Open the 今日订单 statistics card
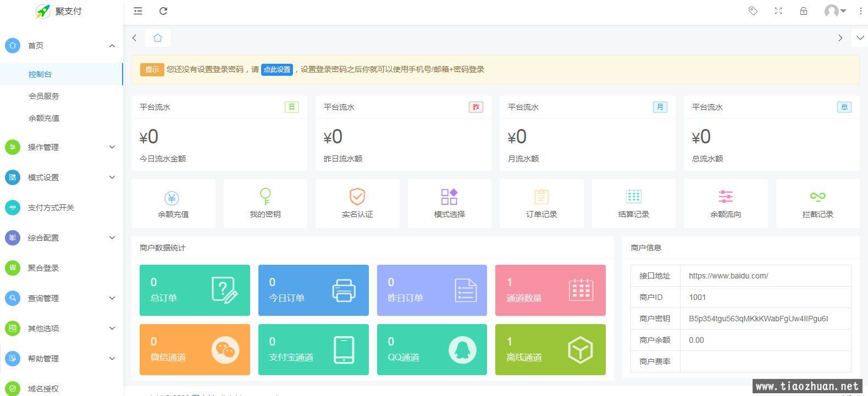868x396 pixels. [313, 290]
